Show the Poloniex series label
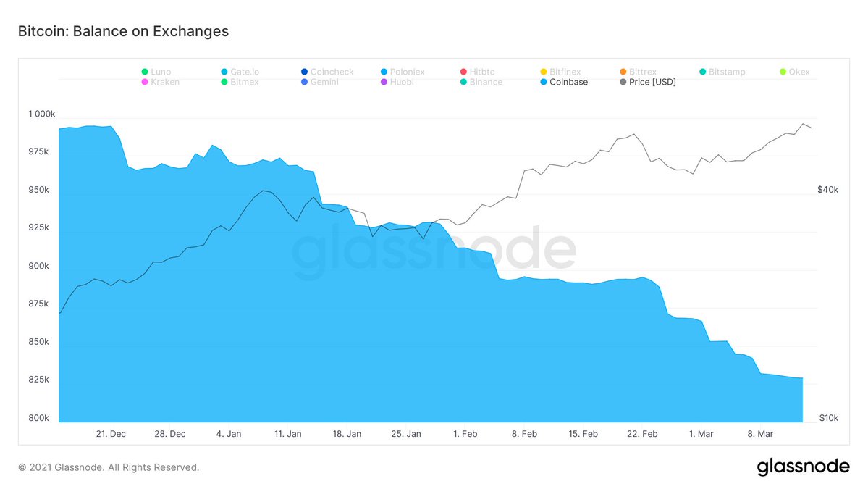Viewport: 868px width, 489px height. coord(407,72)
